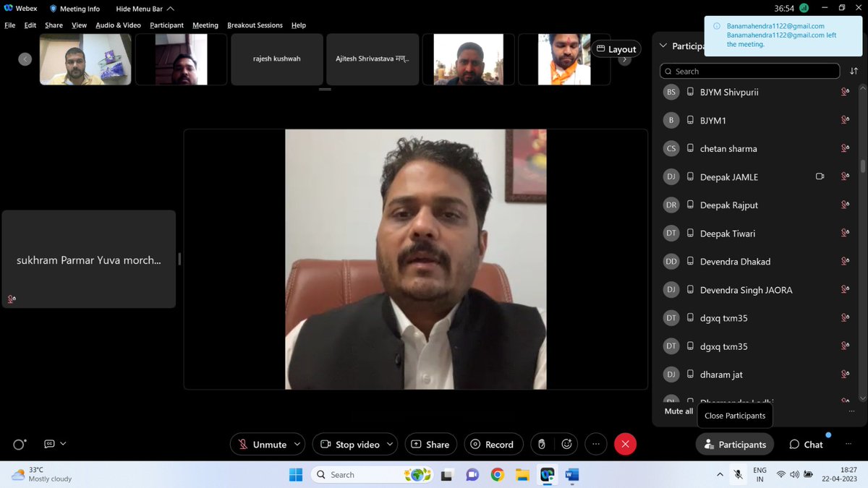Show hidden system tray icons
Image resolution: width=868 pixels, height=488 pixels.
pyautogui.click(x=720, y=474)
